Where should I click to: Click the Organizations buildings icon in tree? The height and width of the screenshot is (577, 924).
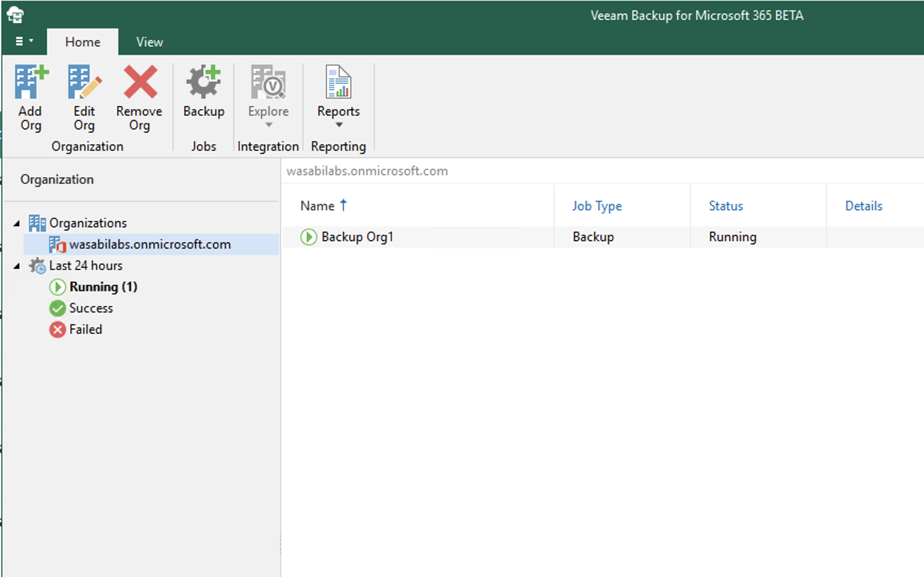click(x=37, y=223)
